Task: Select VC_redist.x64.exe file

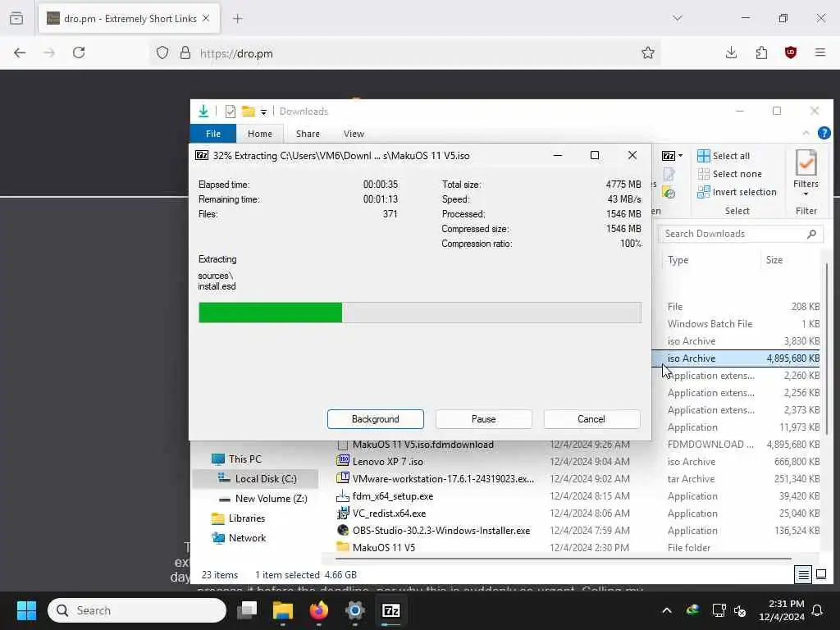Action: [x=389, y=514]
